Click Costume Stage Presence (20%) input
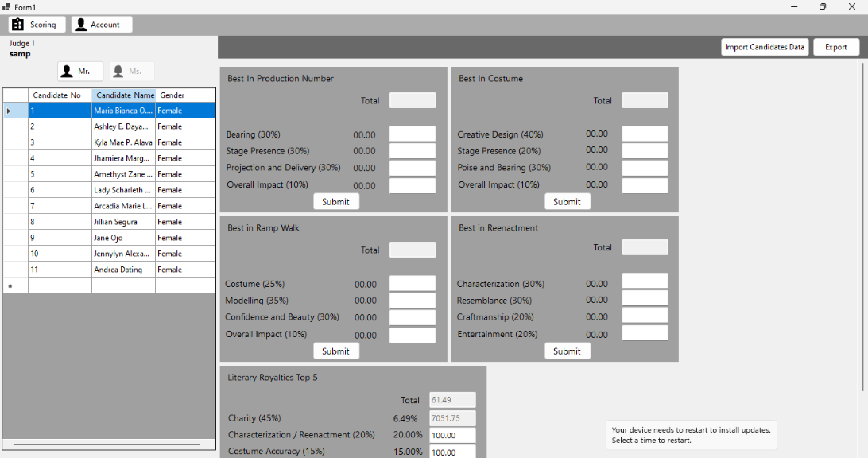This screenshot has width=868, height=458. 645,150
